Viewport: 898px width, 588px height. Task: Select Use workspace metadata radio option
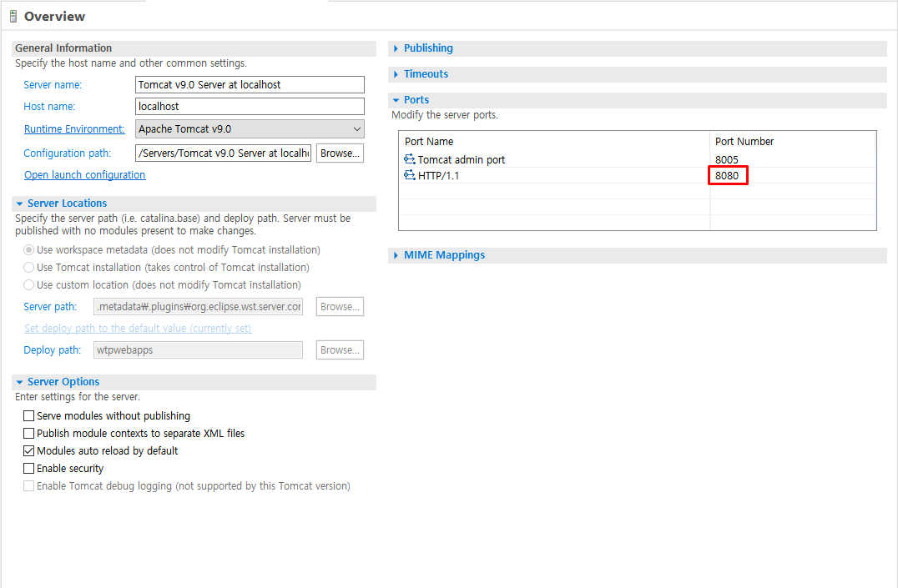[x=28, y=250]
